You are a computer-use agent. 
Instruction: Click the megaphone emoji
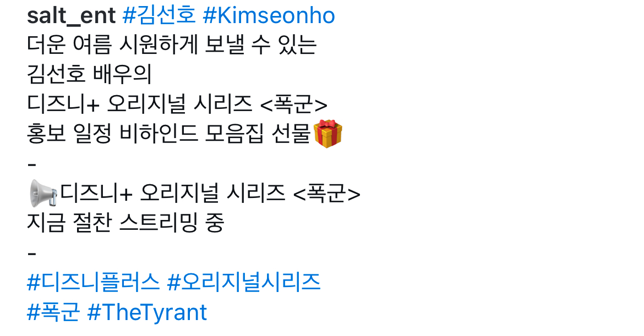tap(43, 193)
